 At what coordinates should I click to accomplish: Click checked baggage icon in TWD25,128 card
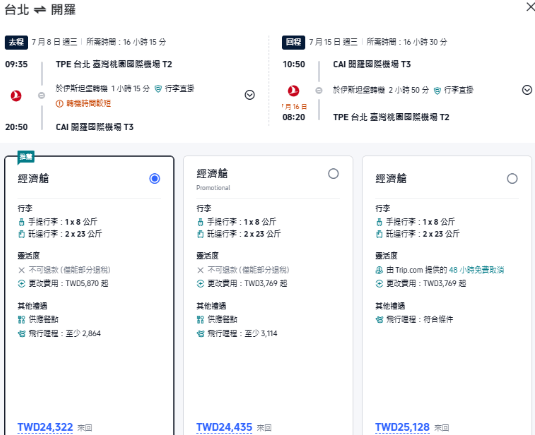pos(379,234)
